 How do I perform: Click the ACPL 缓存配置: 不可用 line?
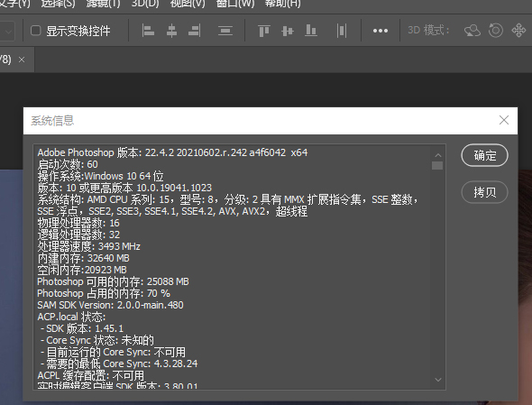click(90, 375)
